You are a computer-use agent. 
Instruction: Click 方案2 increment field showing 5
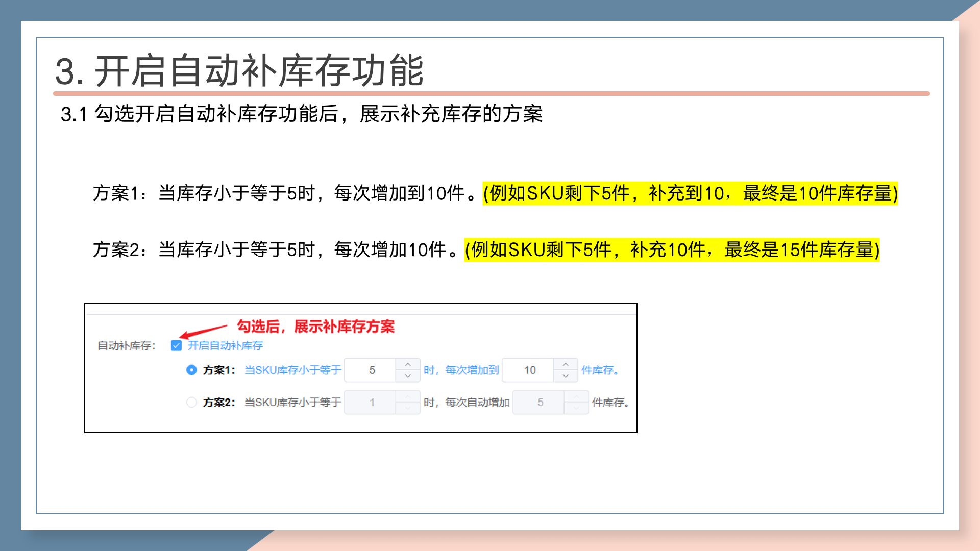click(x=540, y=402)
